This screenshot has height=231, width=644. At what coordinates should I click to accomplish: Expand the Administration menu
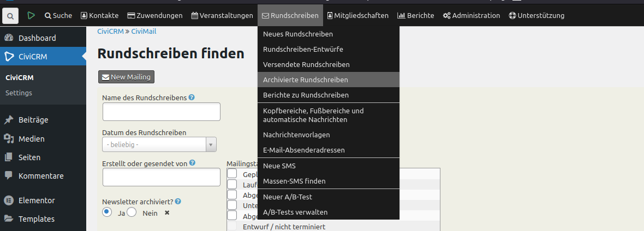click(x=471, y=16)
